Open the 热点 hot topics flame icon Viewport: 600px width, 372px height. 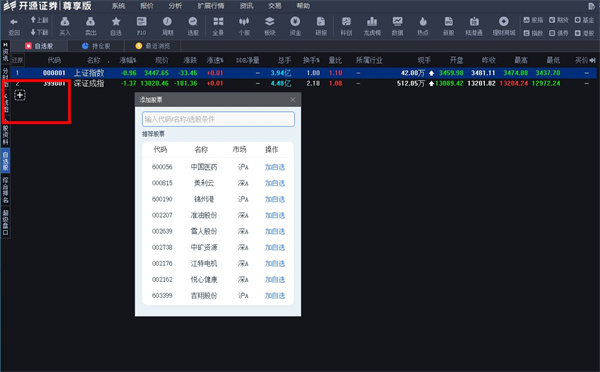pos(423,22)
